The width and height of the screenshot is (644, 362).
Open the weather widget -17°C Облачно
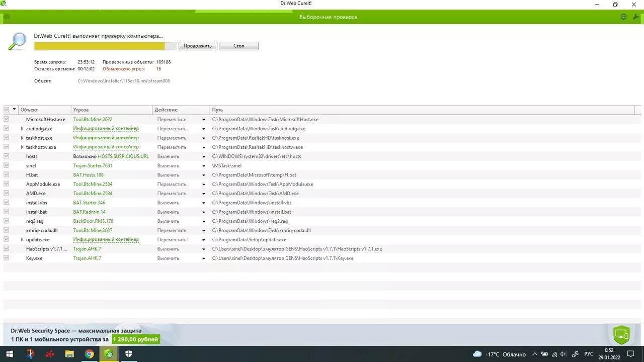(499, 354)
